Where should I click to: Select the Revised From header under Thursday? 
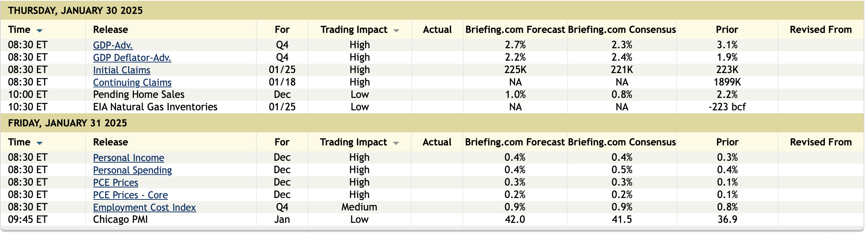[x=820, y=30]
